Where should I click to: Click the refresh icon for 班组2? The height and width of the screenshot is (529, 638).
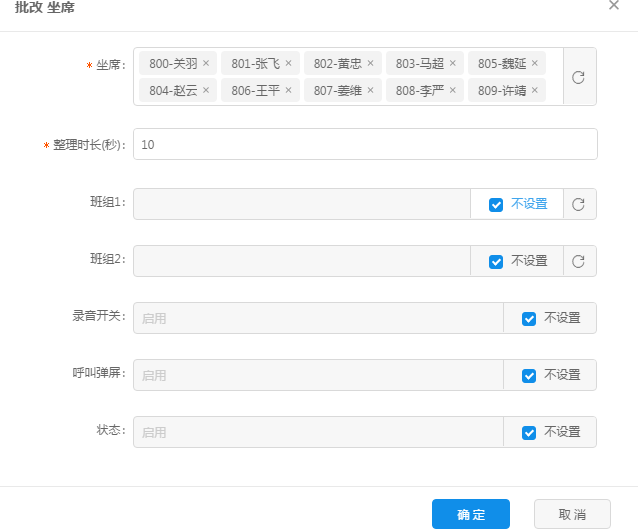coord(579,261)
